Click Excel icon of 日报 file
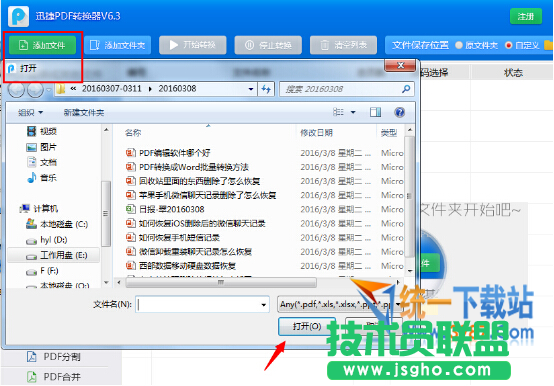This screenshot has height=386, width=554. 130,209
